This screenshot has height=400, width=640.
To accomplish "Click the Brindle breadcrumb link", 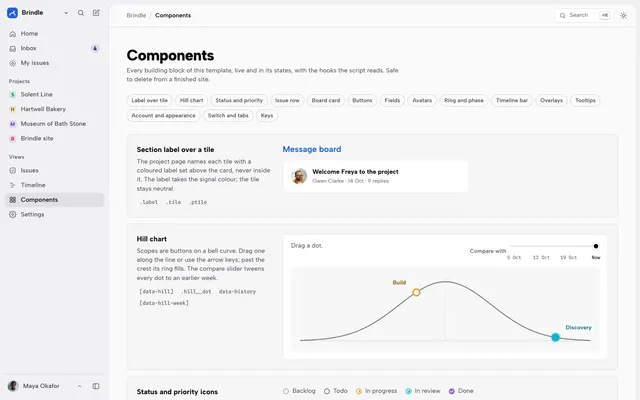I will click(x=136, y=16).
